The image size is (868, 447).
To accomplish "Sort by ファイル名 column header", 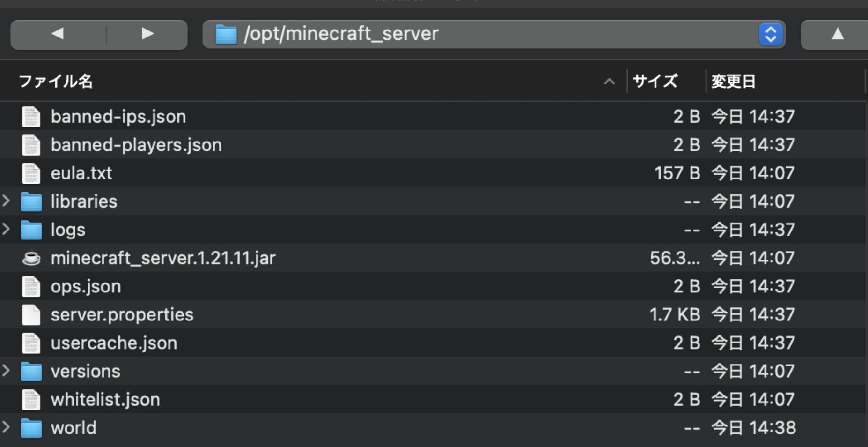I will (56, 82).
